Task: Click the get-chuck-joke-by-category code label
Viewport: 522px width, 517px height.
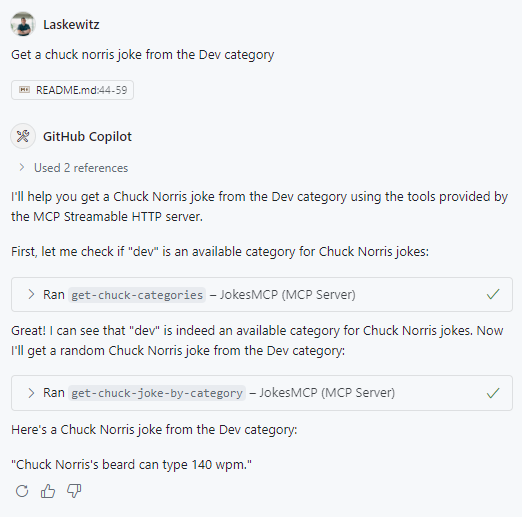Action: click(x=157, y=393)
